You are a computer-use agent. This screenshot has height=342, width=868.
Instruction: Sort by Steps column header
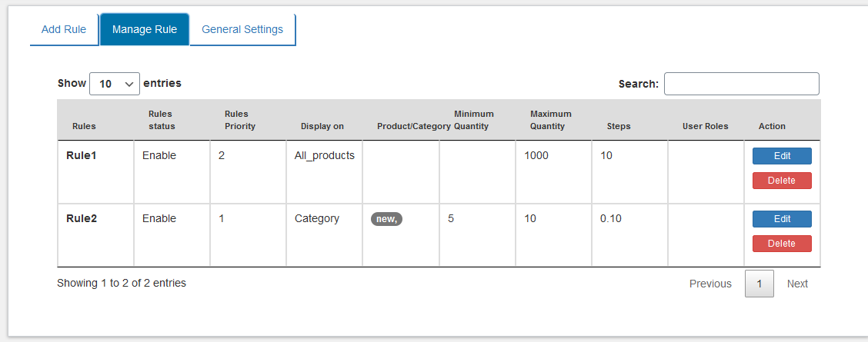pos(619,126)
